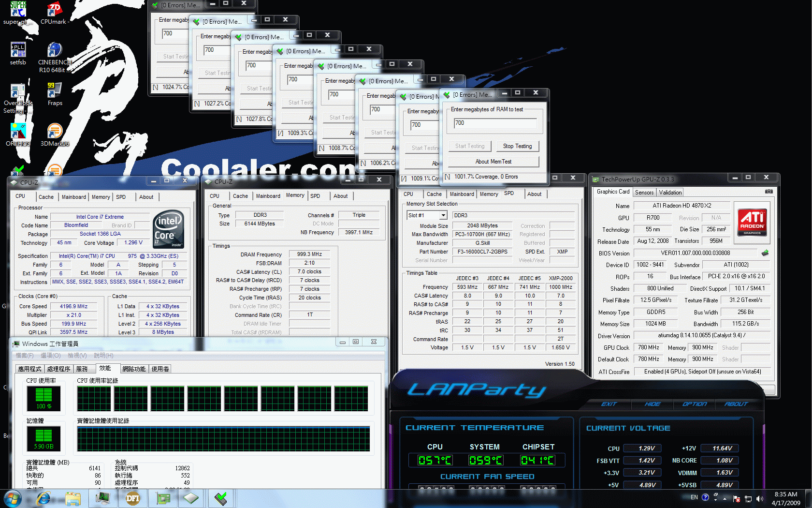
Task: Click the GPU-Z screenshot camera icon
Action: 768,192
